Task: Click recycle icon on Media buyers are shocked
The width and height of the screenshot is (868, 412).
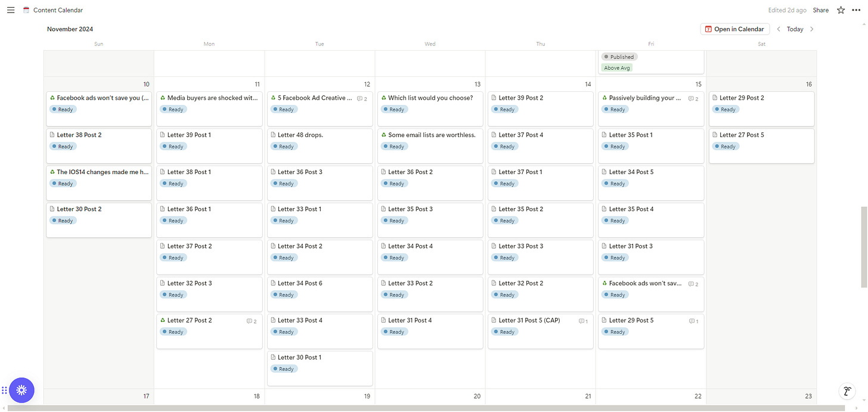Action: tap(163, 98)
